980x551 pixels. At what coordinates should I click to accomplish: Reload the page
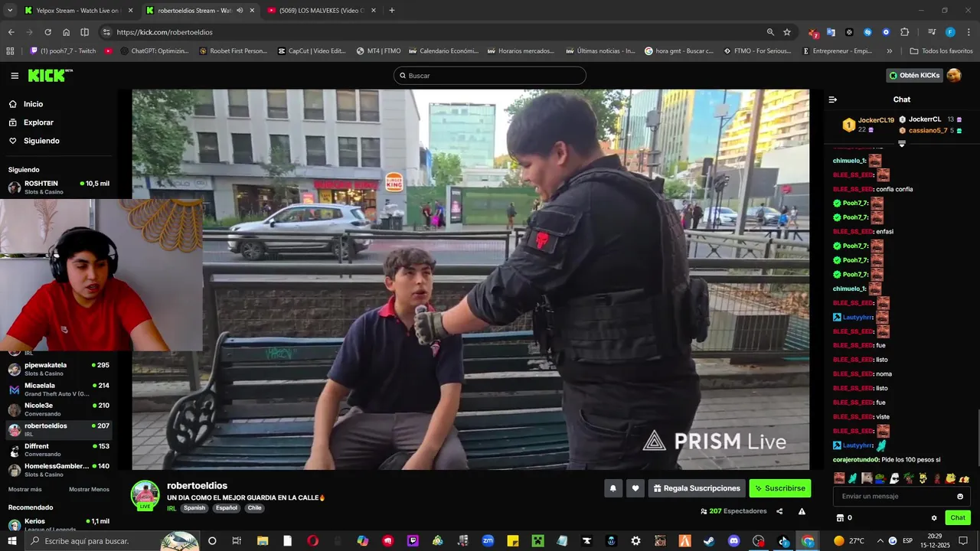(x=47, y=32)
